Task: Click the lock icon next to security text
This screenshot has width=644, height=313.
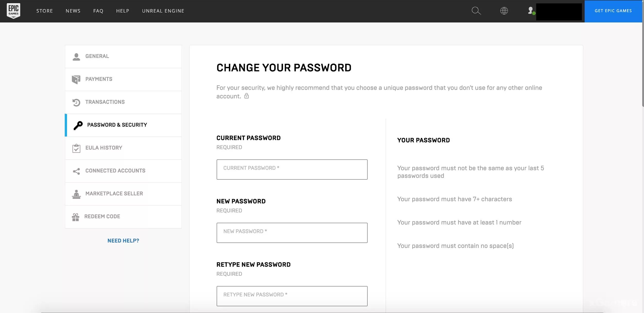Action: (x=247, y=96)
